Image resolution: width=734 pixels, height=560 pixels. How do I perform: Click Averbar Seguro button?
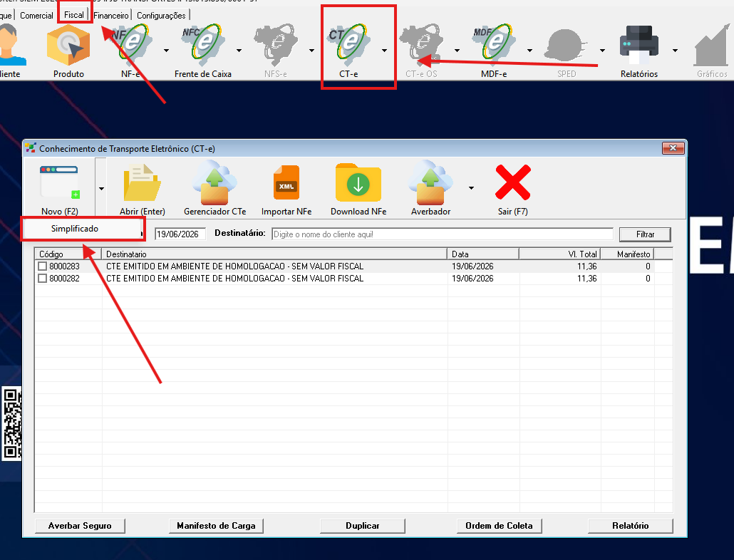pyautogui.click(x=80, y=526)
